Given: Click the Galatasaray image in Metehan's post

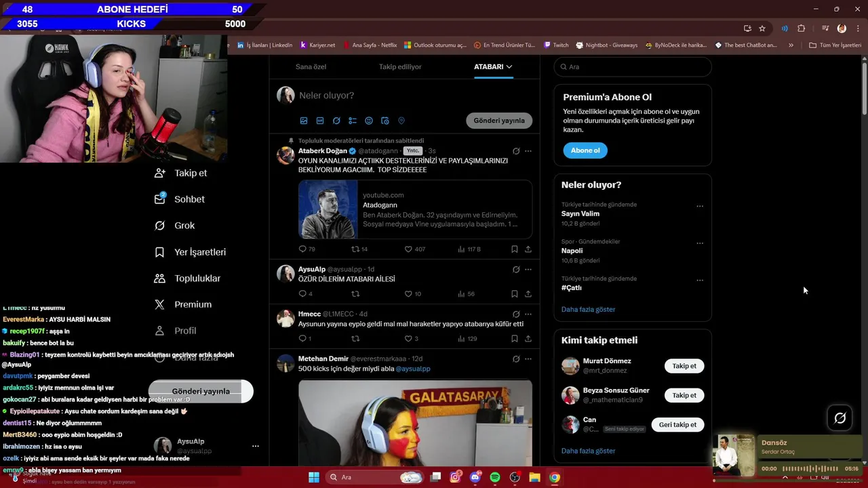Looking at the screenshot, I should pyautogui.click(x=415, y=423).
